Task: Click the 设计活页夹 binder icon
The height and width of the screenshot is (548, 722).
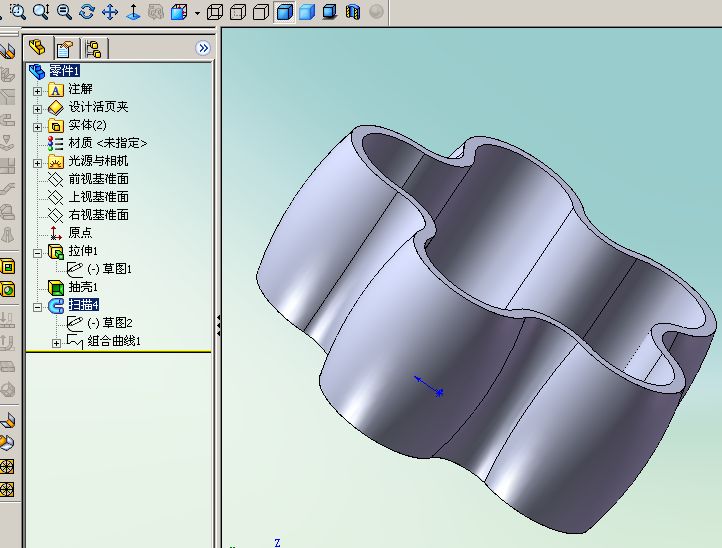Action: tap(56, 107)
